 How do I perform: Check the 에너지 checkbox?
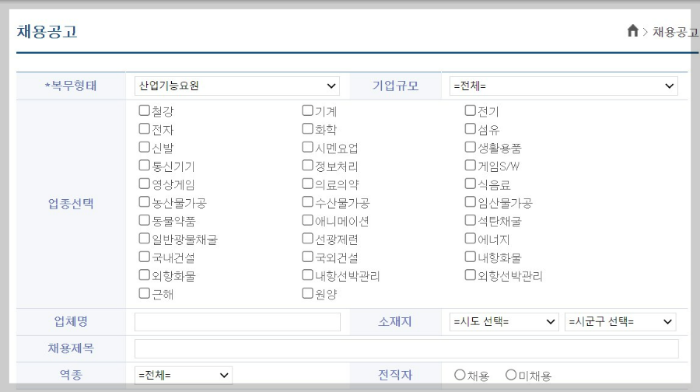click(470, 238)
